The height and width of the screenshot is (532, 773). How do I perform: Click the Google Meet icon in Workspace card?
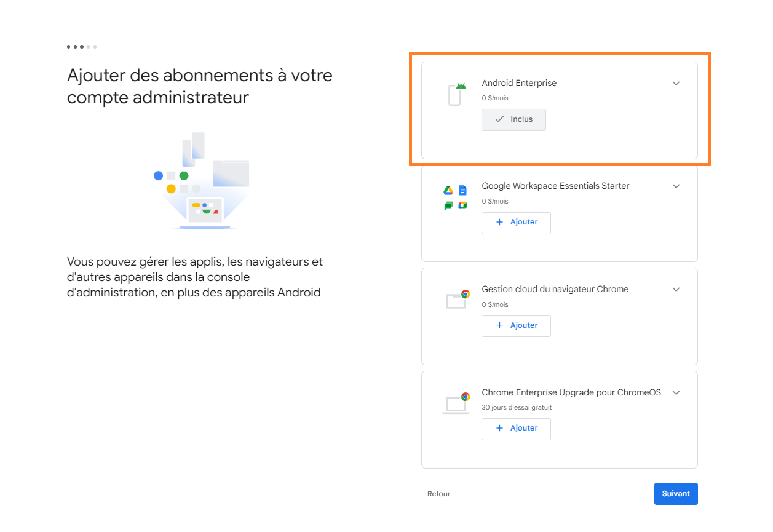[463, 205]
